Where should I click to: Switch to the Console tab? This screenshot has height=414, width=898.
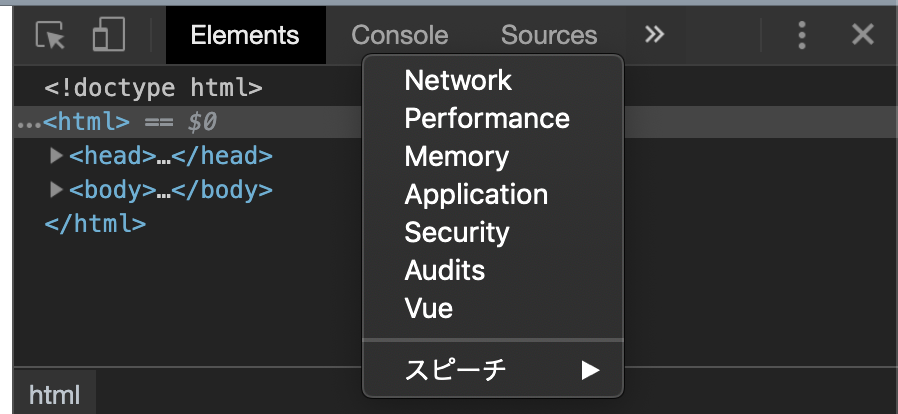(399, 36)
